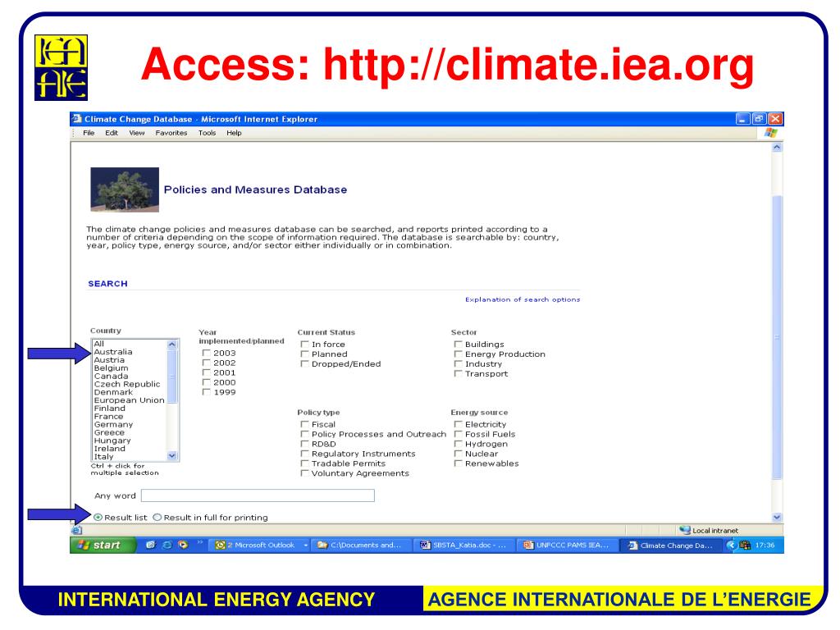Viewport: 840px width, 630px height.
Task: Check the 1999 year checkbox
Action: tap(206, 391)
